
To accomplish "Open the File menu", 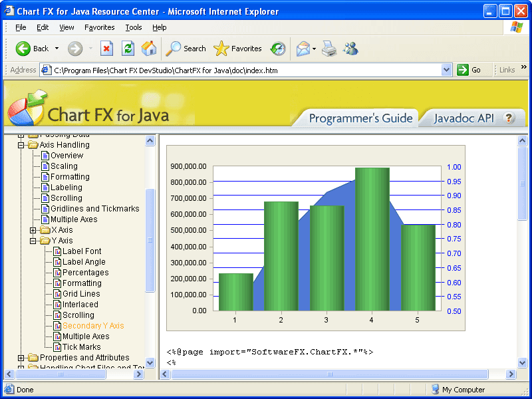I will (x=21, y=27).
